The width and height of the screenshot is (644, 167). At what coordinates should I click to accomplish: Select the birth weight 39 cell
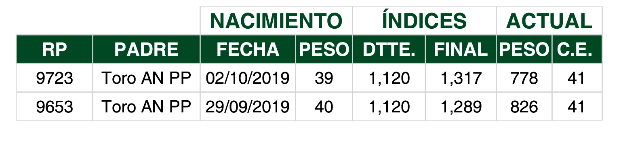(x=324, y=78)
